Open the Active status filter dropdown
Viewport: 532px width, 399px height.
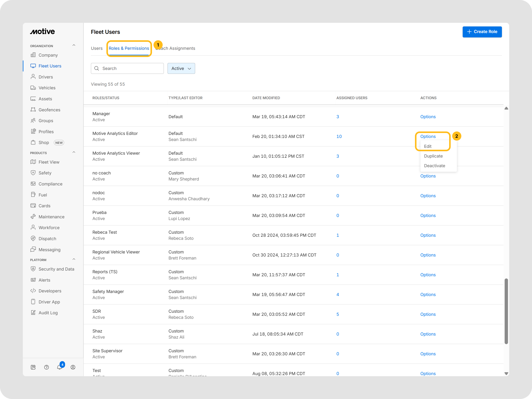[x=181, y=68]
